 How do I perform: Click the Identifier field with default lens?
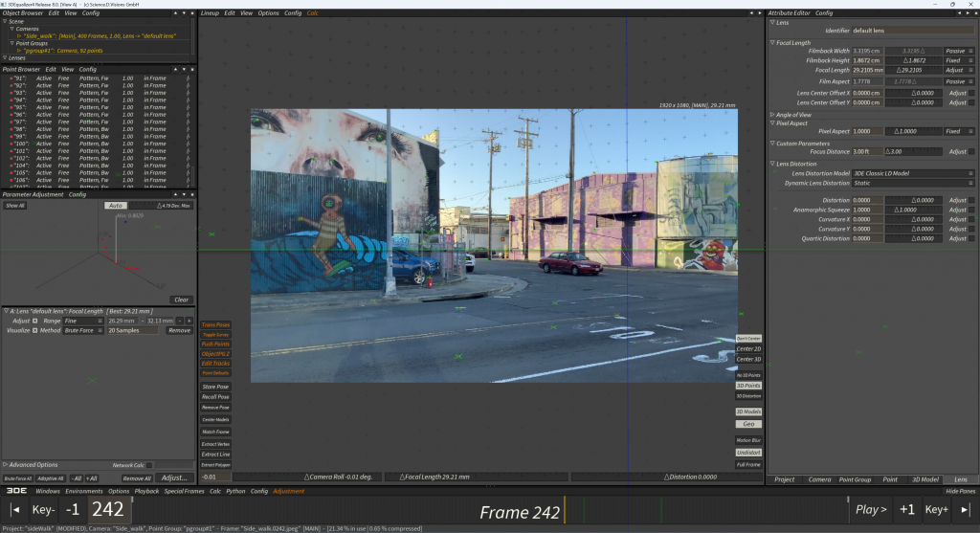[x=913, y=31]
